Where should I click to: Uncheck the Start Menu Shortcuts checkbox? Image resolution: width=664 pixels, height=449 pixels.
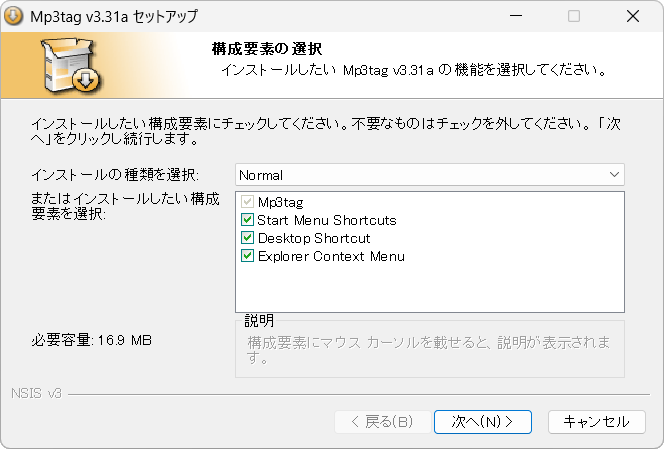[247, 220]
